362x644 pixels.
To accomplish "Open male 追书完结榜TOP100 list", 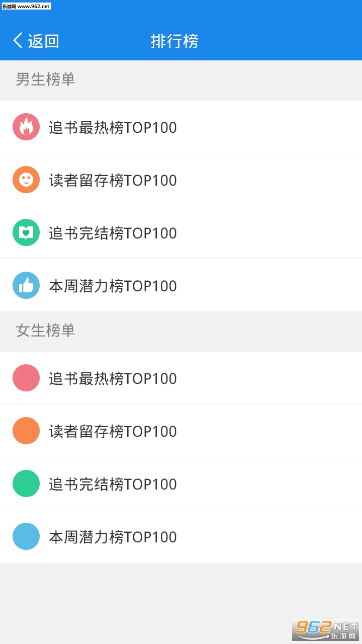I will tap(113, 233).
